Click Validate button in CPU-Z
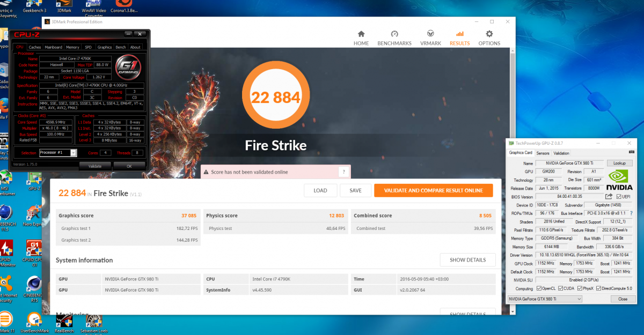Image resolution: width=644 pixels, height=335 pixels. tap(94, 166)
